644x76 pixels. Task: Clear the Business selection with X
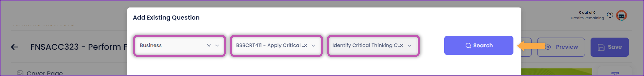pos(209,45)
